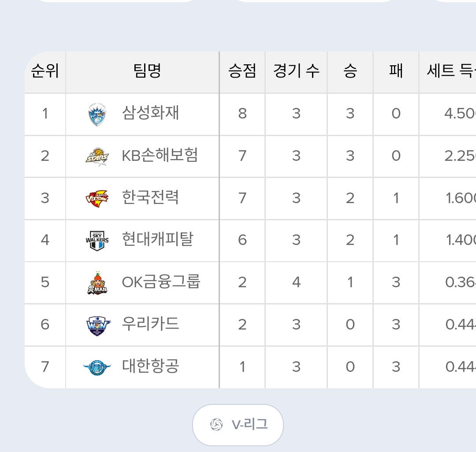This screenshot has width=476, height=452.
Task: Click the 대한항공 JUMBOS logo
Action: click(x=98, y=367)
